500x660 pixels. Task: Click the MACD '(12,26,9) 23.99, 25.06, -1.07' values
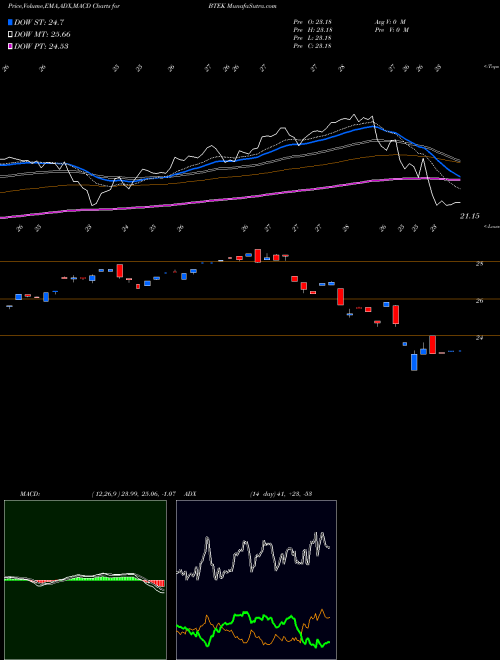pyautogui.click(x=133, y=494)
